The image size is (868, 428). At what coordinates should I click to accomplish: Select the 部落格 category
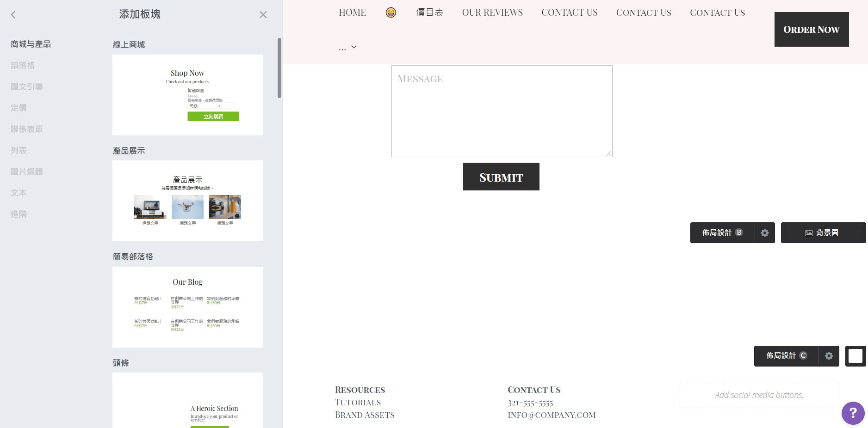click(23, 66)
